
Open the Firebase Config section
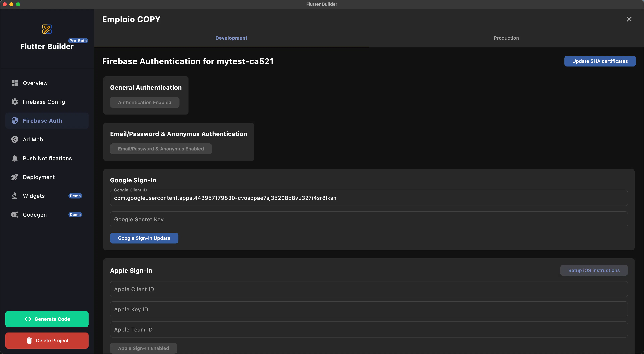[47, 102]
